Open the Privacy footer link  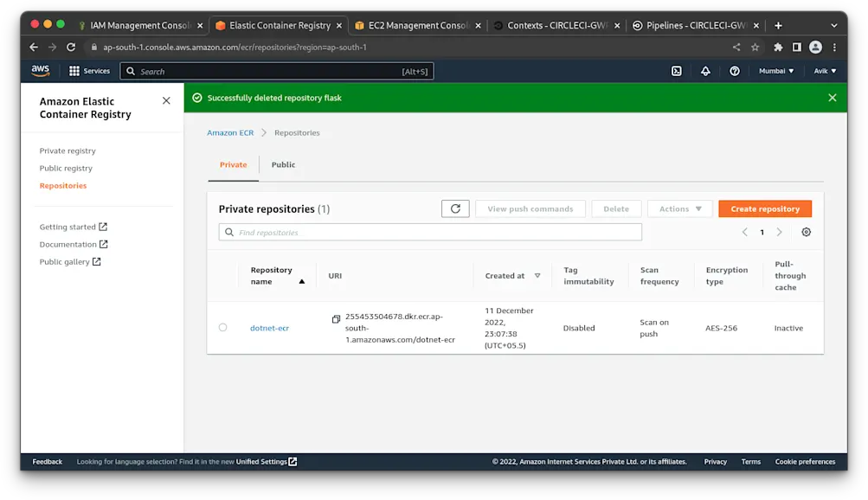coord(715,462)
